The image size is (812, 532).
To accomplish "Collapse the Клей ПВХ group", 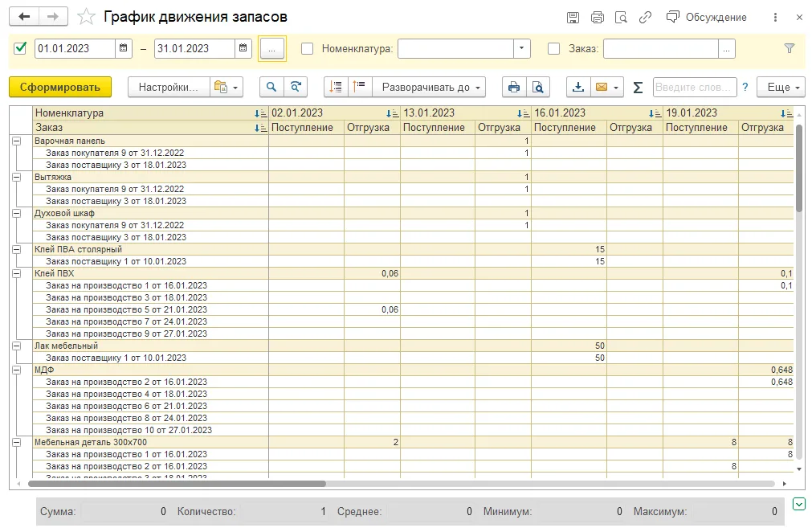I will (x=17, y=273).
